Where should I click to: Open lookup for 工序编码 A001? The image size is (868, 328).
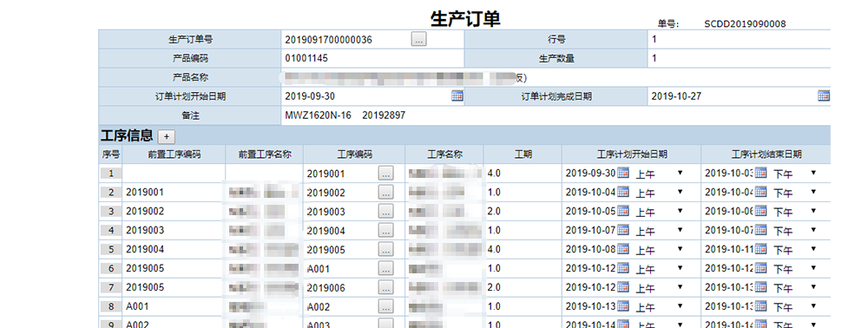(386, 268)
